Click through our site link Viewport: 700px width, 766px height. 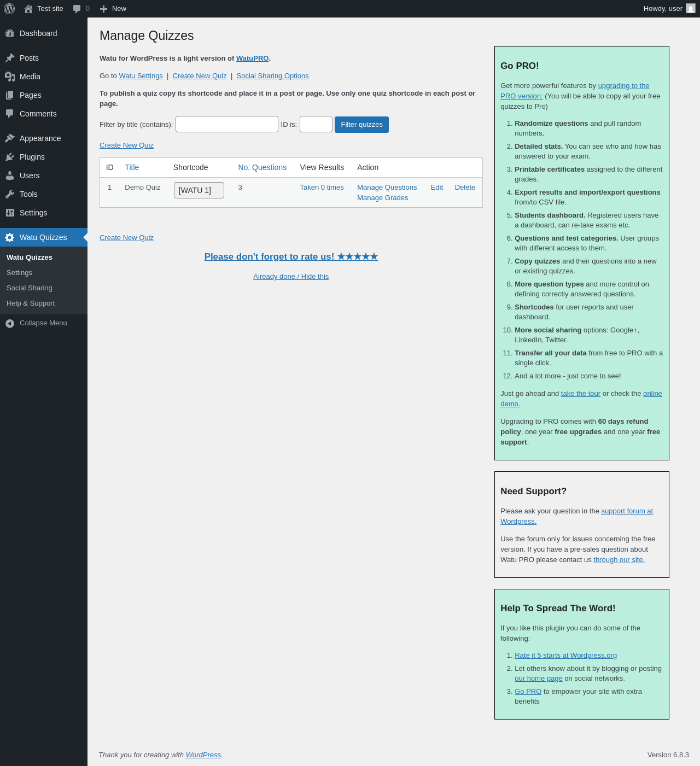click(619, 560)
